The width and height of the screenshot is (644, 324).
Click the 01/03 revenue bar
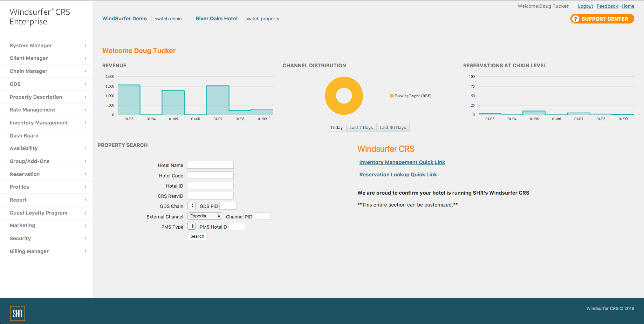[x=129, y=100]
